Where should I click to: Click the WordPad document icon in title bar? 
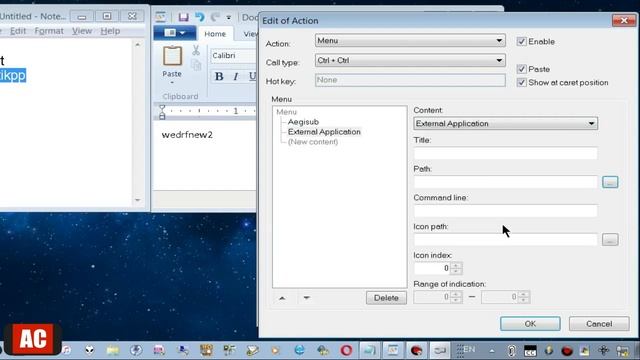(x=160, y=17)
